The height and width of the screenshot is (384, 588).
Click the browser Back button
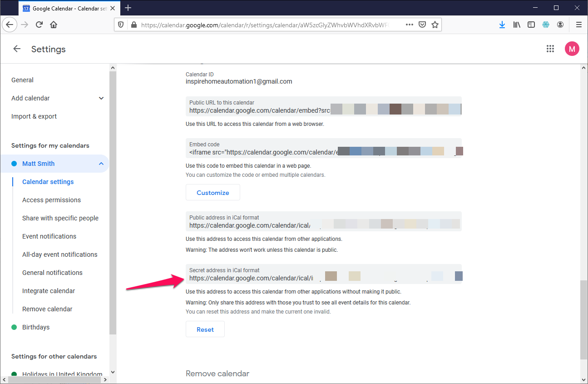[10, 25]
